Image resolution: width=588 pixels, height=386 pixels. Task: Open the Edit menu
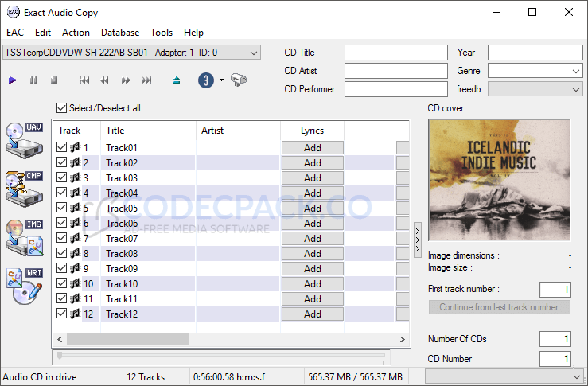43,33
